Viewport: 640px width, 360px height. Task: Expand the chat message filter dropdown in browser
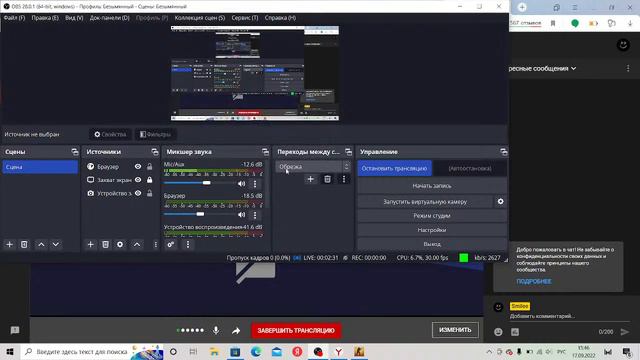542,69
